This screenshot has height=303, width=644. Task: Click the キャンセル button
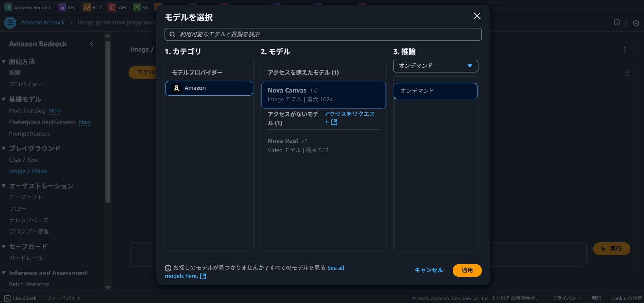click(429, 270)
